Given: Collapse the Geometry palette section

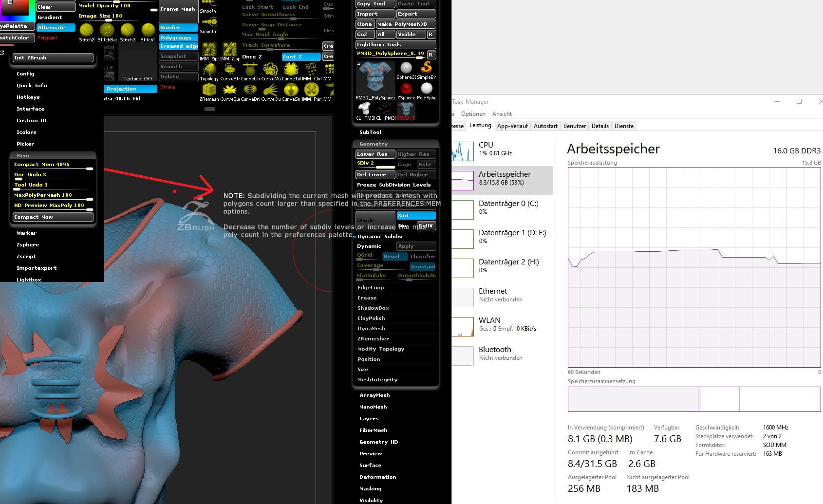Looking at the screenshot, I should [374, 144].
